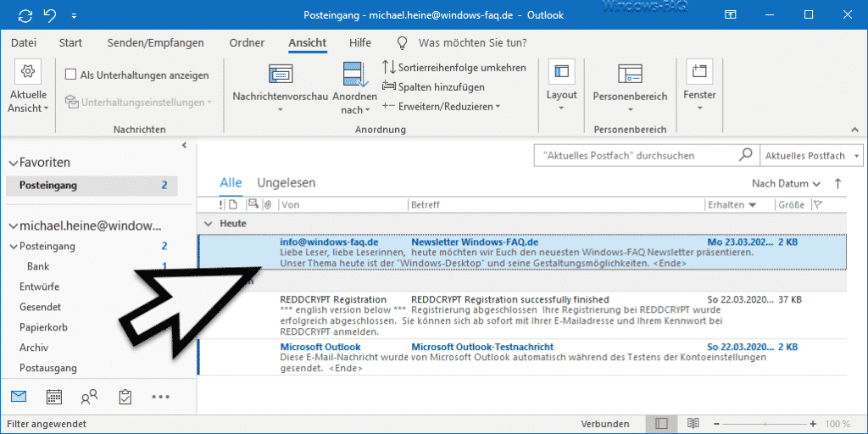Collapse the account's Posteingang folder chevron
The width and height of the screenshot is (868, 434).
pyautogui.click(x=14, y=247)
